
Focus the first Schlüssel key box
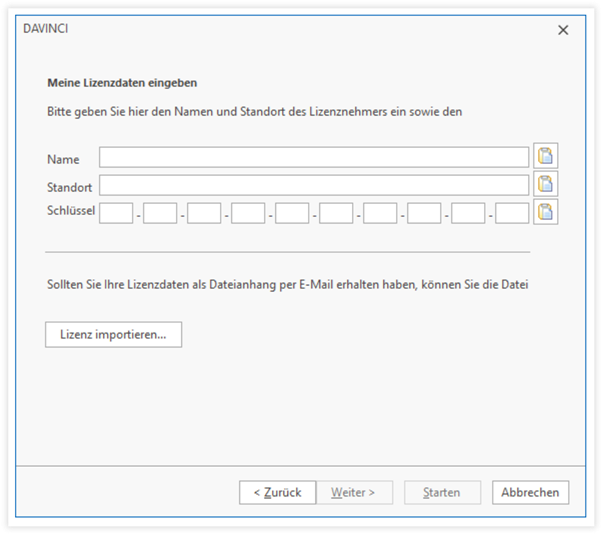(116, 213)
